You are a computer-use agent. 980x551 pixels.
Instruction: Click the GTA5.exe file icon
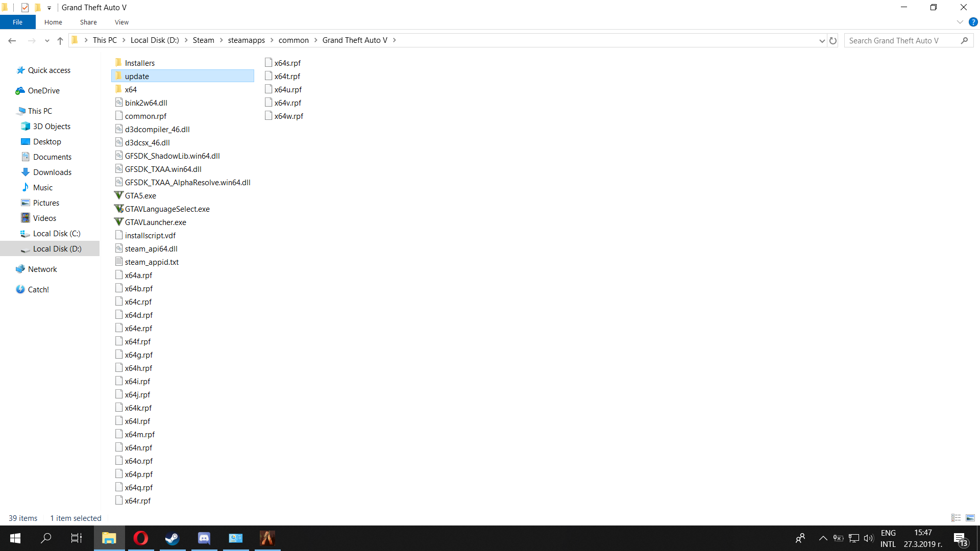pyautogui.click(x=119, y=195)
